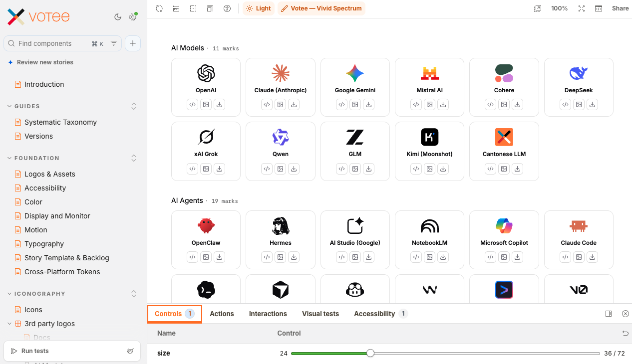View code for xAI Grok logo

pos(192,169)
